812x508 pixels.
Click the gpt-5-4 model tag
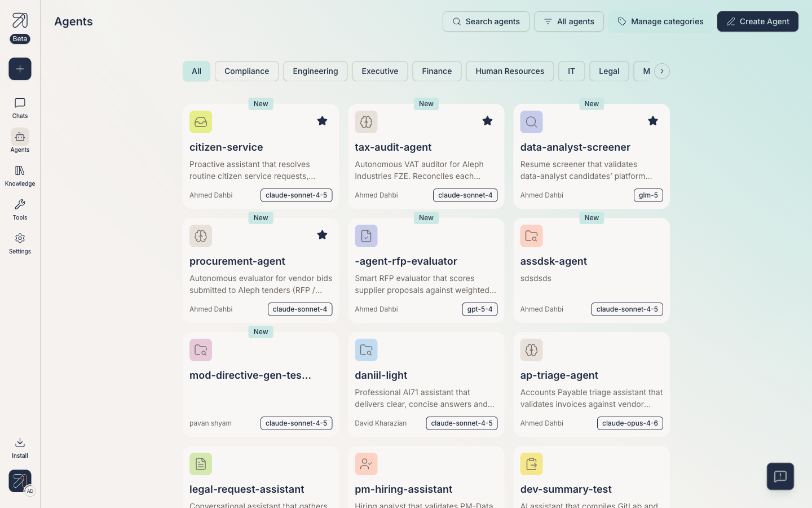tap(480, 309)
